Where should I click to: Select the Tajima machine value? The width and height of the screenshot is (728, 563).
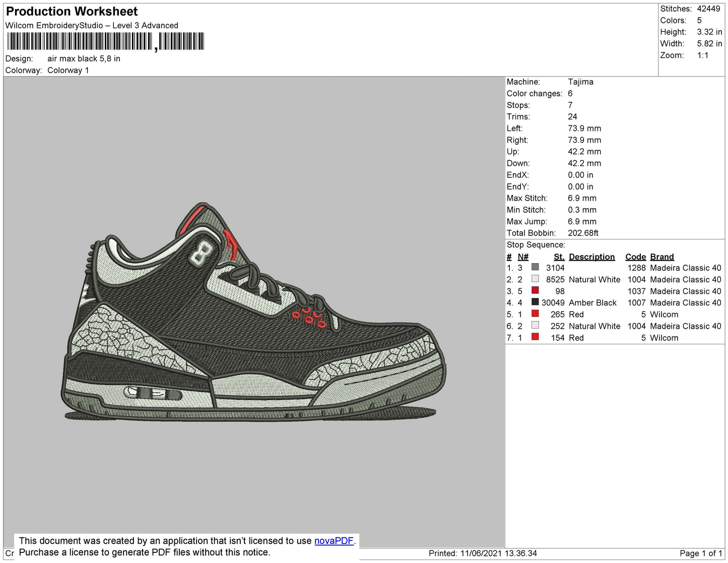(x=580, y=82)
